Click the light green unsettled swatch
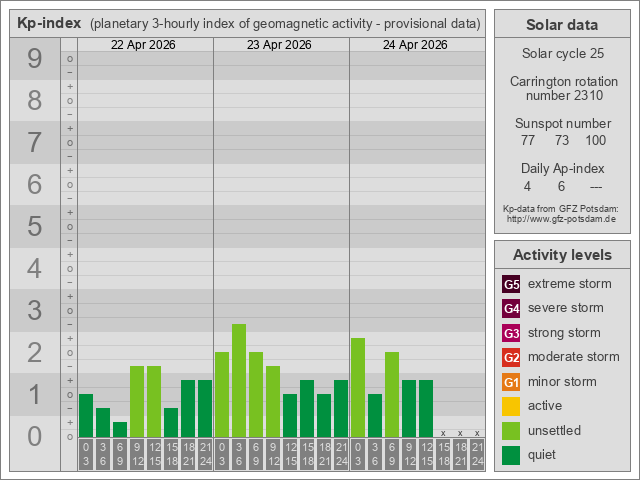Screen dimensions: 640x480 click(511, 431)
